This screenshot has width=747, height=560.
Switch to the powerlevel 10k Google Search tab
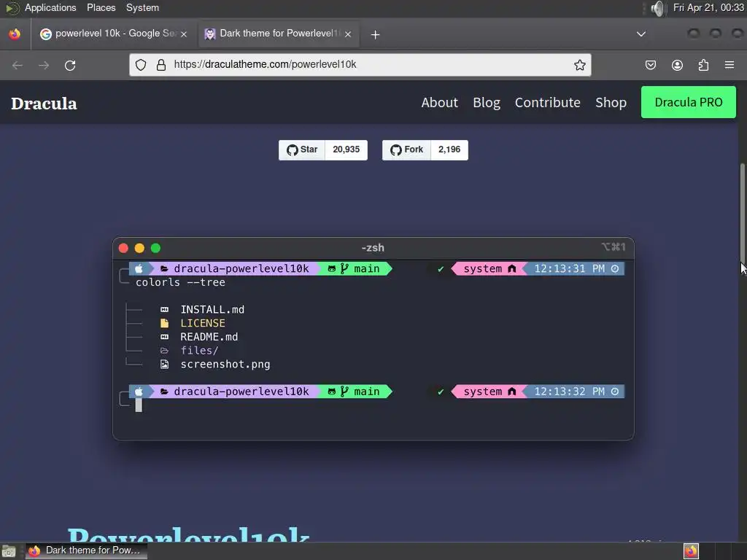point(115,34)
